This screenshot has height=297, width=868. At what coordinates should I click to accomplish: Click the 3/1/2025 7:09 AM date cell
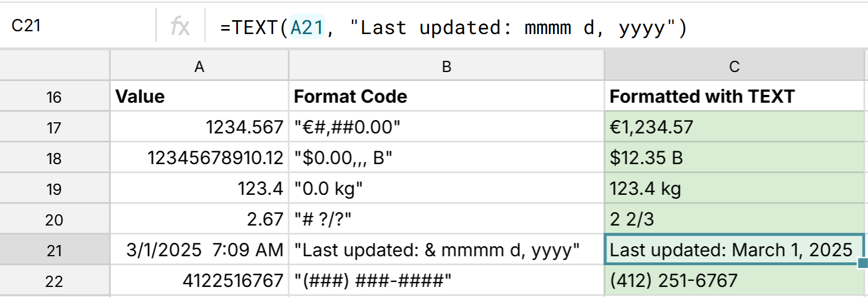pyautogui.click(x=199, y=251)
